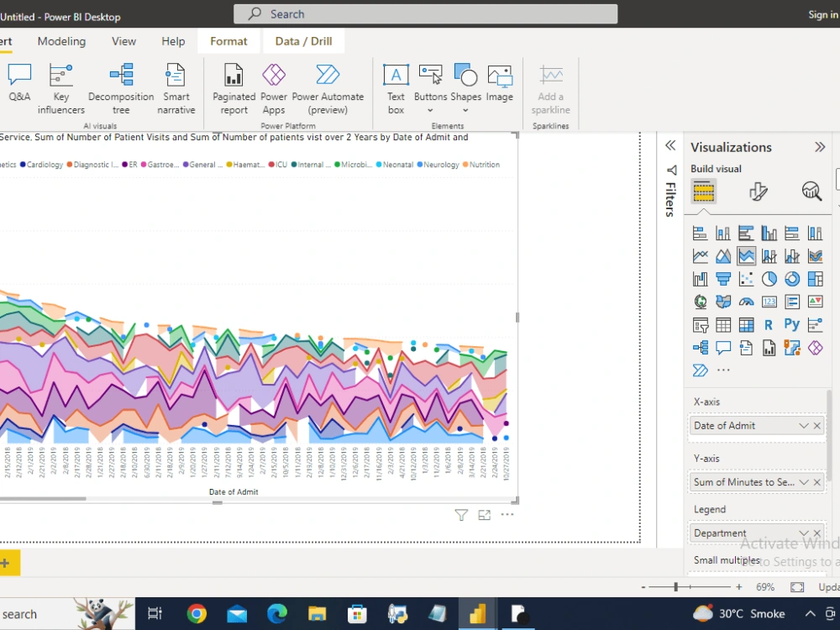Select the stacked bar chart visual
Viewport: 840px width, 630px height.
click(x=700, y=233)
